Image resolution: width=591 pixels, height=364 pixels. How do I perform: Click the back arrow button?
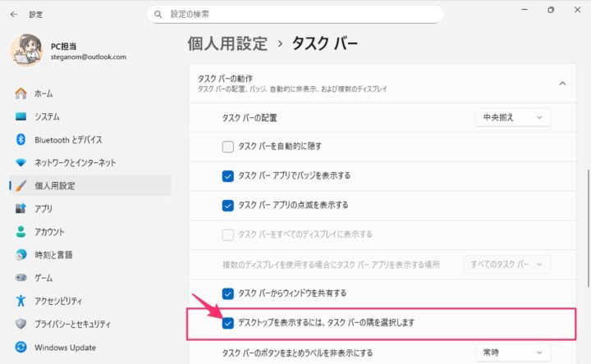(13, 14)
